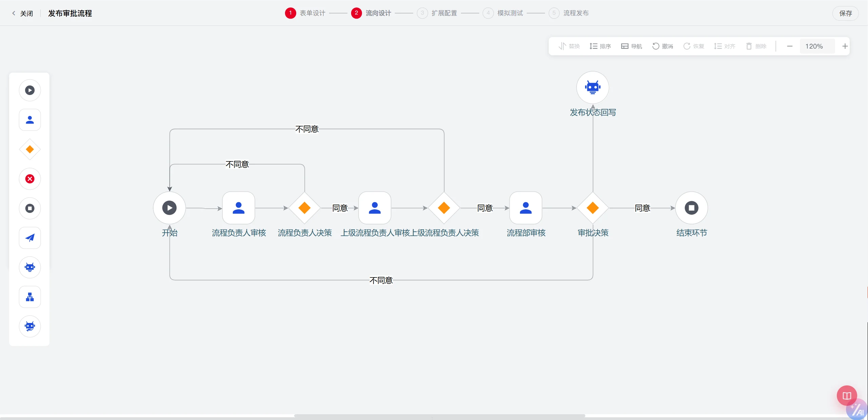Select the middle 不同意 label above 流程负责人审核
This screenshot has height=420, width=868.
237,164
